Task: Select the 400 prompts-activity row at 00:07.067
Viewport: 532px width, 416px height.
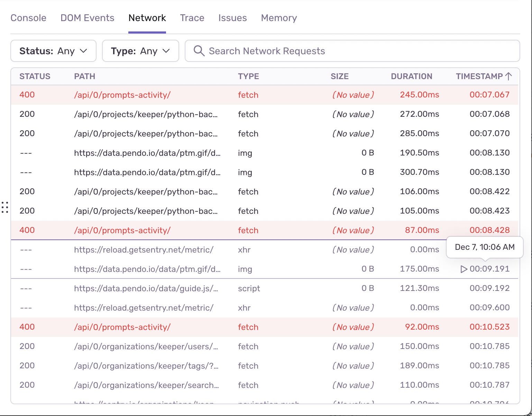Action: [x=265, y=95]
